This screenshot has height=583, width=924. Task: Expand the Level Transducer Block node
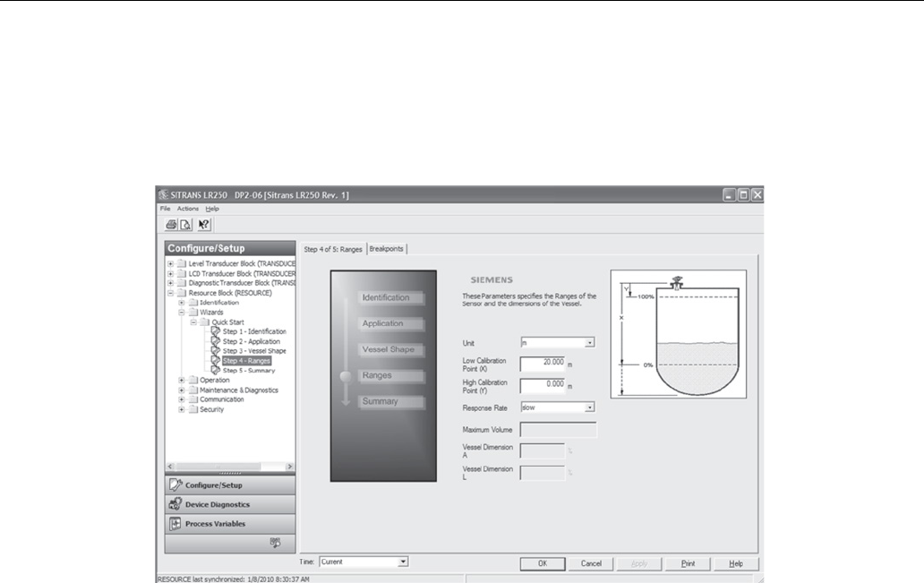(170, 263)
